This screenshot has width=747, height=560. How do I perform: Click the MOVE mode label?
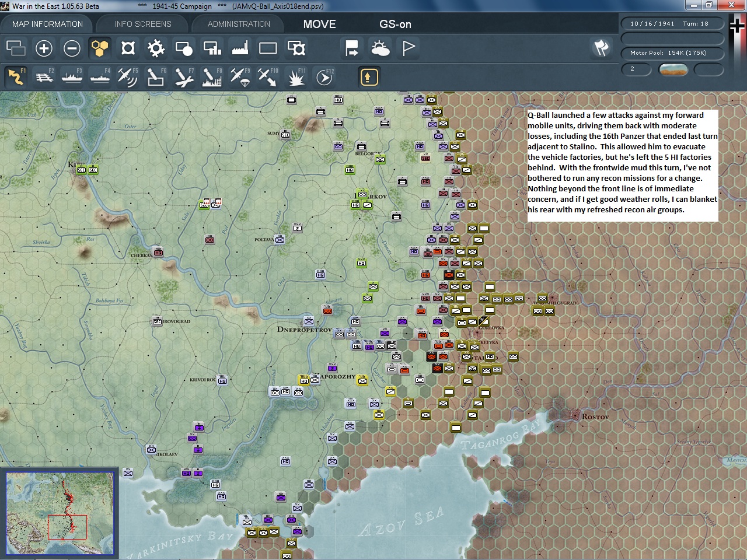point(319,24)
